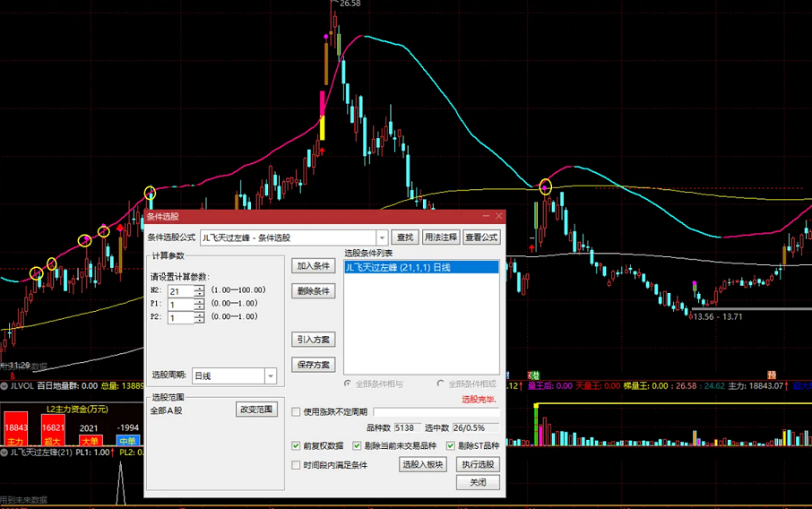
Task: Decrease P1 with the down spinner
Action: [199, 307]
